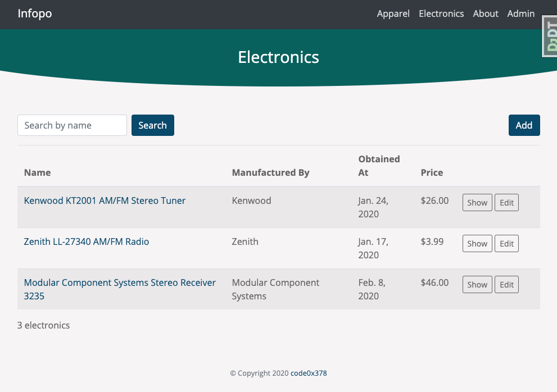Viewport: 557px width, 392px height.
Task: Open Zenith LL-27340 AM/FM Radio link
Action: [x=87, y=241]
